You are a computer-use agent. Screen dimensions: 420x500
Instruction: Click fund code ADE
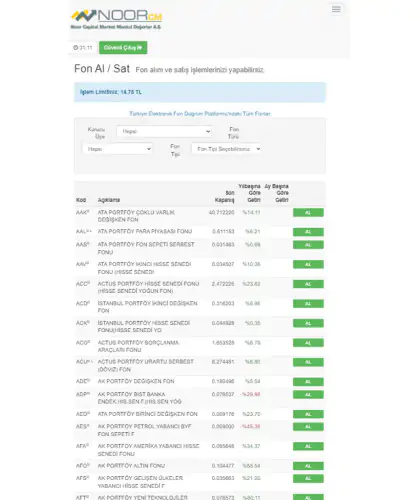(x=83, y=381)
